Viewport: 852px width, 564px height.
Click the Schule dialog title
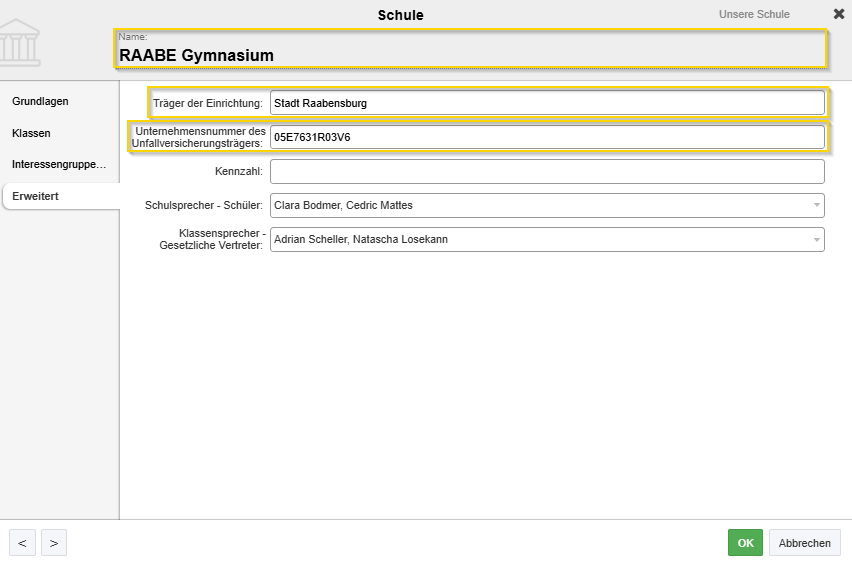400,15
